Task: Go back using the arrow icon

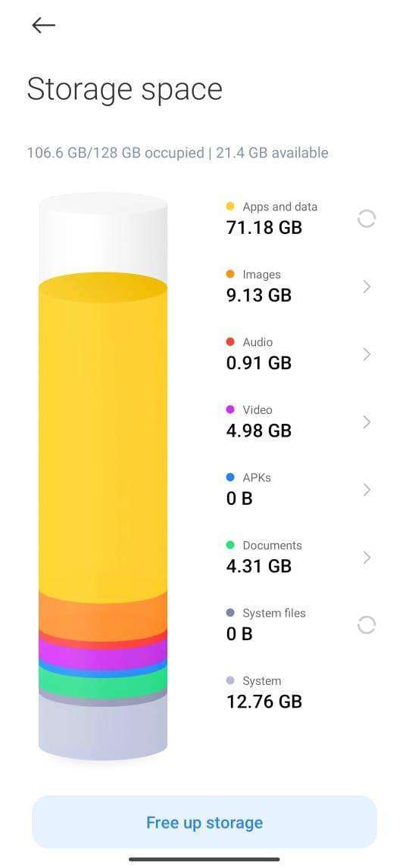Action: click(43, 25)
